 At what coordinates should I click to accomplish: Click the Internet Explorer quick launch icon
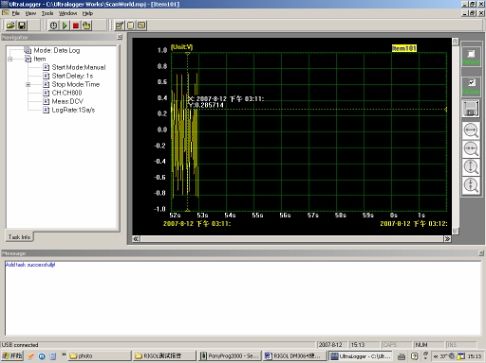coord(42,356)
